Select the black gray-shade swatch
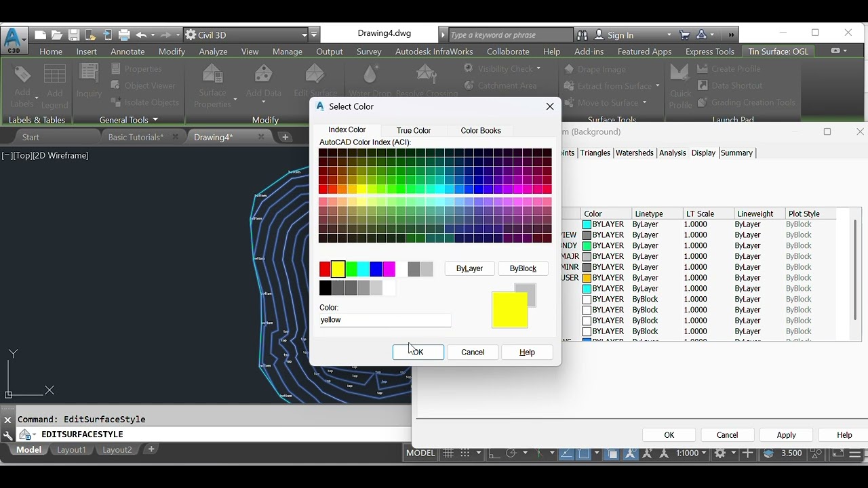 [325, 288]
